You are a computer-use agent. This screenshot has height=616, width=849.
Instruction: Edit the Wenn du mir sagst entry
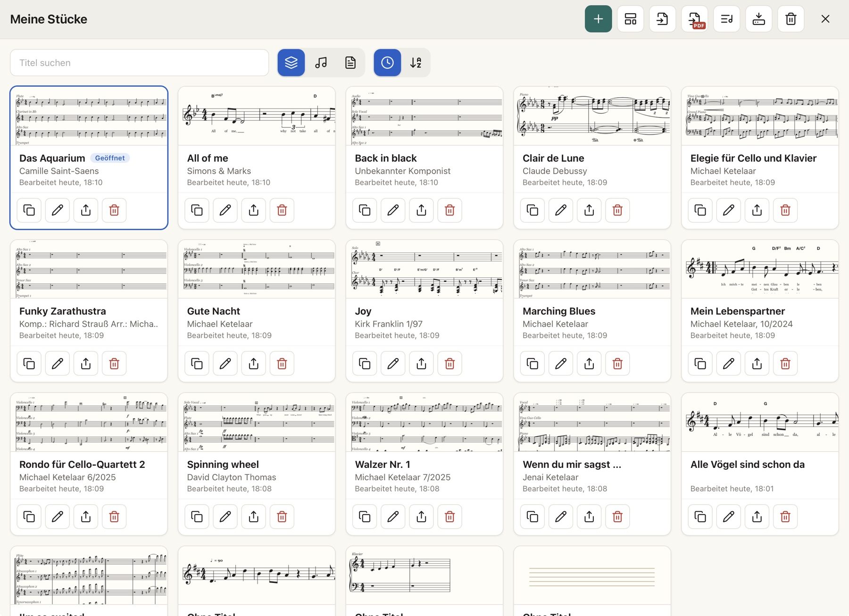pyautogui.click(x=560, y=516)
